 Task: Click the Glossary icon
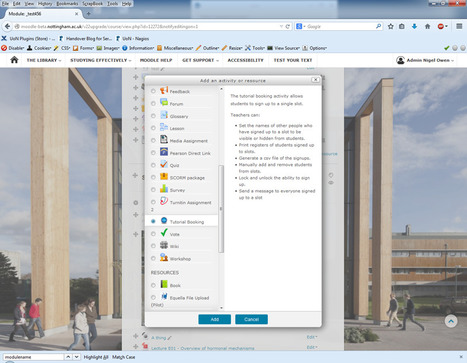click(x=164, y=115)
